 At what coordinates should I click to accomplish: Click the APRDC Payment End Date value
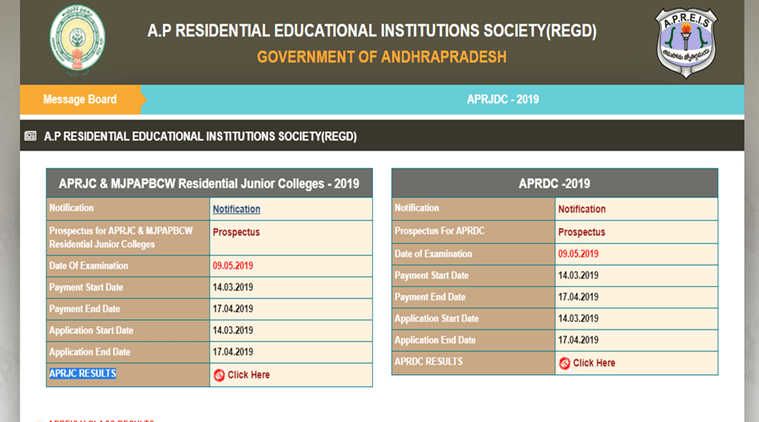(x=578, y=297)
